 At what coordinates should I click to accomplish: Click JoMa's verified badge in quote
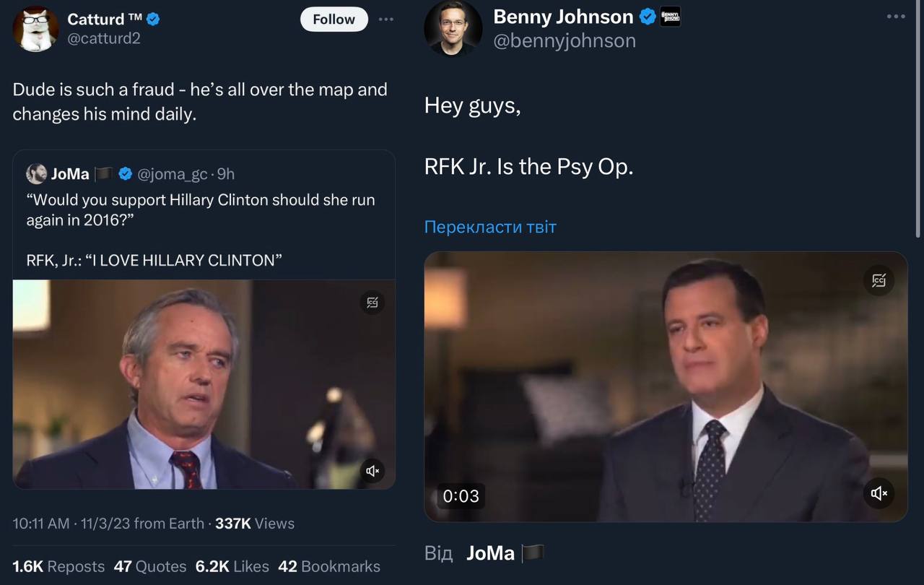click(125, 174)
